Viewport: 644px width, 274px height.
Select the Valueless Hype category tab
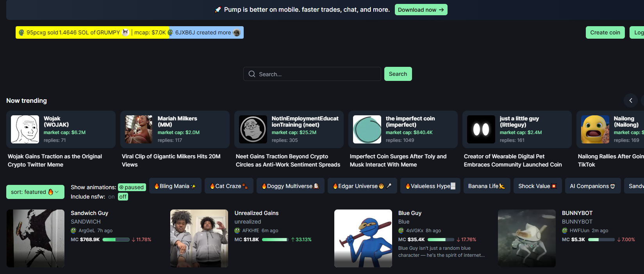click(430, 186)
